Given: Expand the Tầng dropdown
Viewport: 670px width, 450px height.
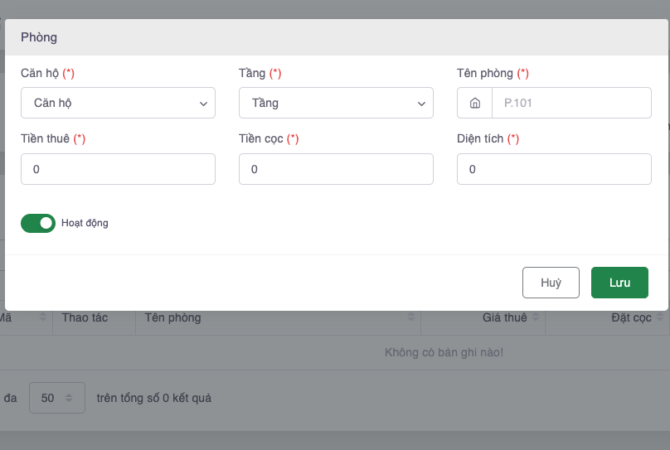Looking at the screenshot, I should (x=336, y=103).
